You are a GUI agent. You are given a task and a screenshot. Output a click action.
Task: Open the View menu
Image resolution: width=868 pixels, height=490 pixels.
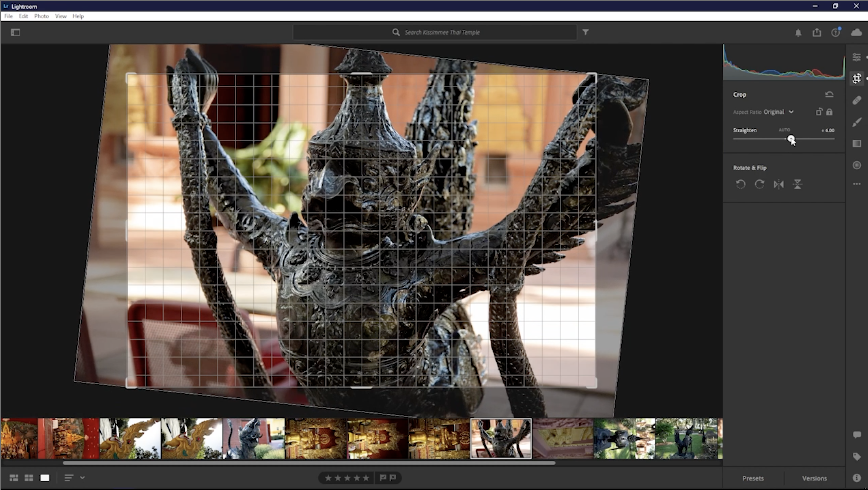(60, 16)
